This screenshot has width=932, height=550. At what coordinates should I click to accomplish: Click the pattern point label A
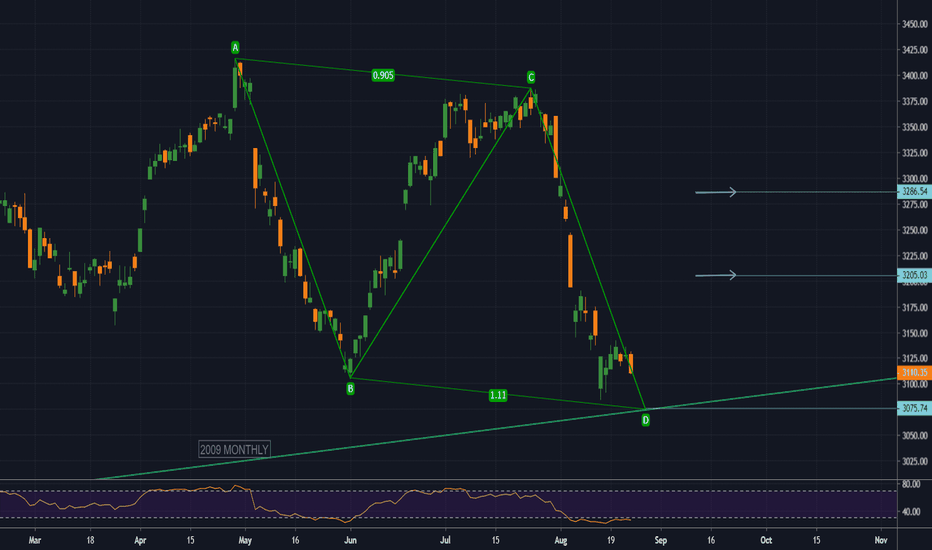click(x=235, y=48)
